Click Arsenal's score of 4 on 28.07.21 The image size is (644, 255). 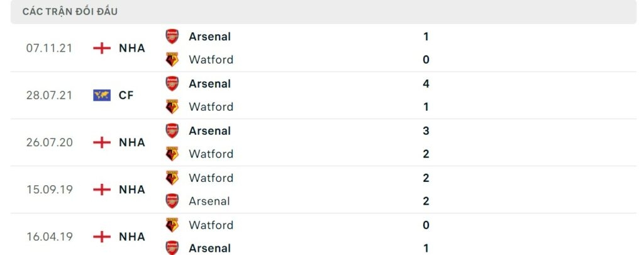click(x=426, y=84)
